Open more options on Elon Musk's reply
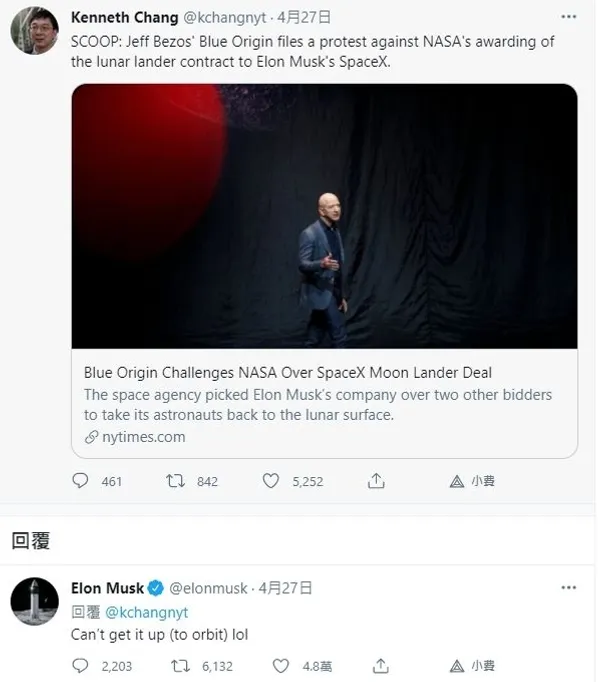 [x=569, y=588]
